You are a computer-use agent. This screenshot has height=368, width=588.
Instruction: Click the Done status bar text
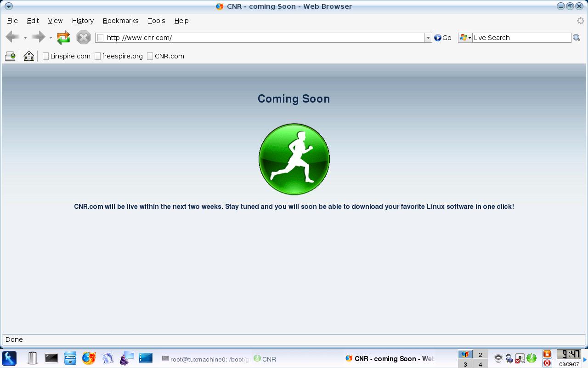(x=14, y=339)
